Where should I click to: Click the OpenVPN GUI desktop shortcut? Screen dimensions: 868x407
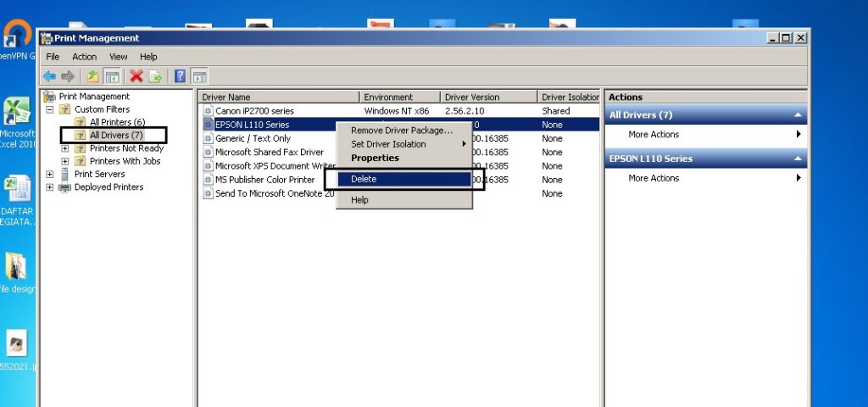[x=17, y=40]
